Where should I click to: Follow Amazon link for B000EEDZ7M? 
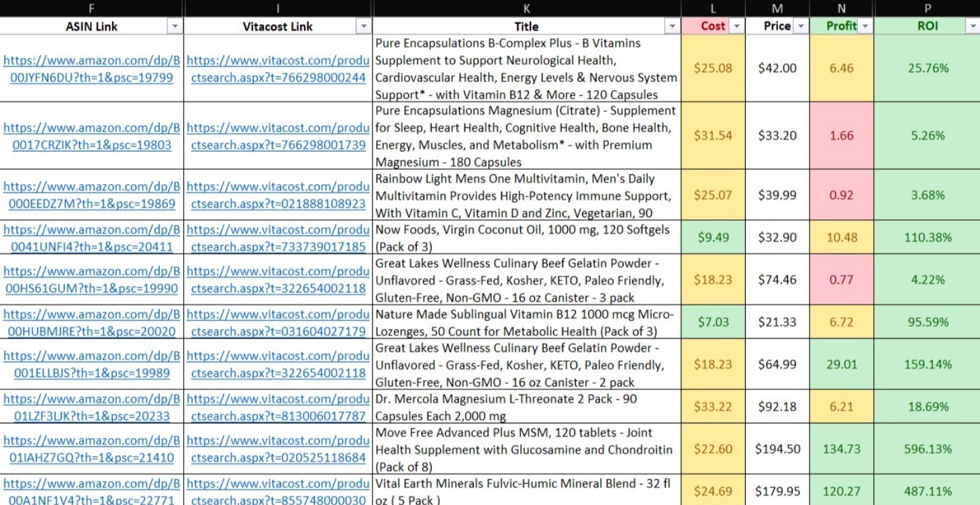91,195
